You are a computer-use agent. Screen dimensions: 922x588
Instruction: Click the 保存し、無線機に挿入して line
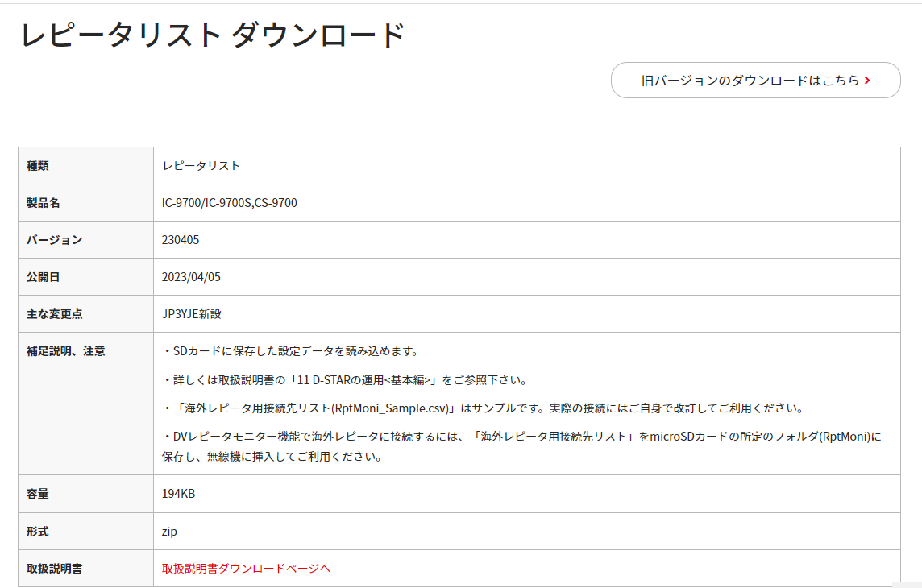273,457
